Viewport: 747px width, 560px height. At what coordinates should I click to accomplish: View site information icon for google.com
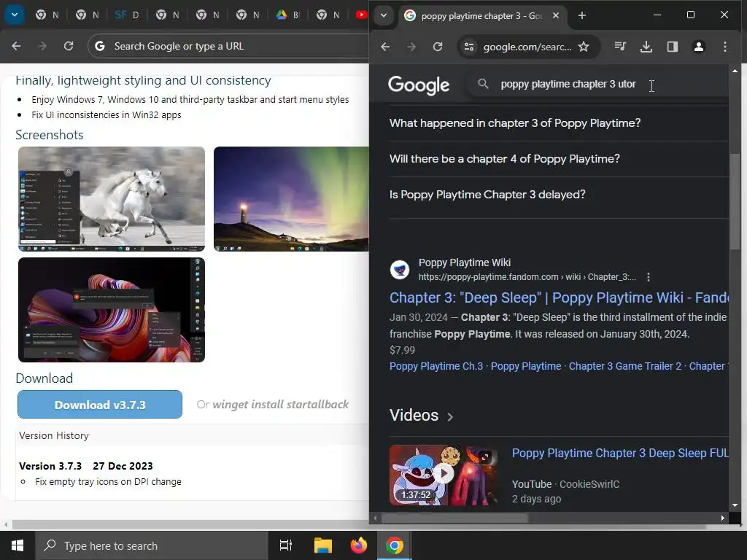click(x=469, y=47)
